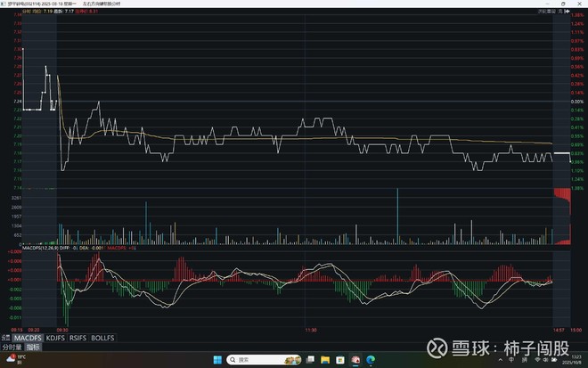Viewport: 588px width, 368px height.
Task: Open the history replay option at chart top-right
Action: coord(547,12)
